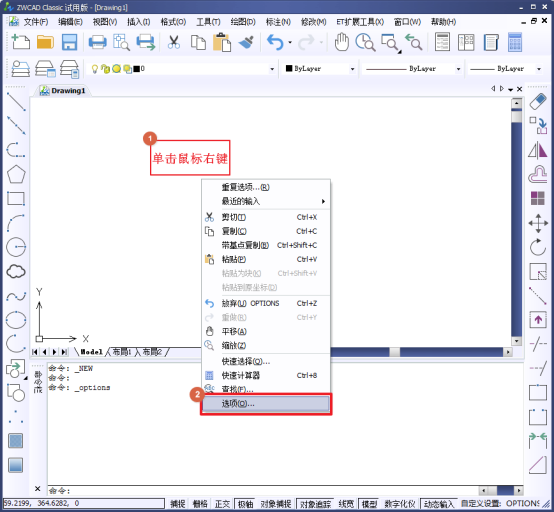Screen dimensions: 554x512
Task: Toggle 对象追踪 object tracking in status bar
Action: (x=316, y=504)
